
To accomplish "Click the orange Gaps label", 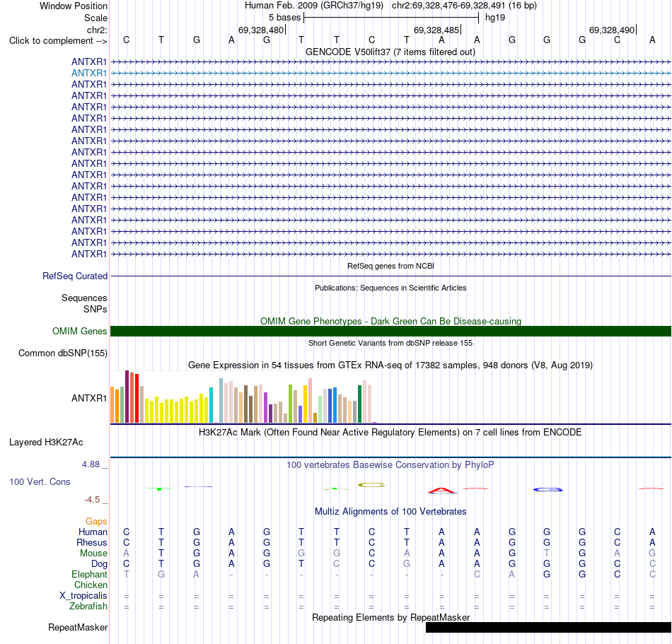I will [96, 522].
